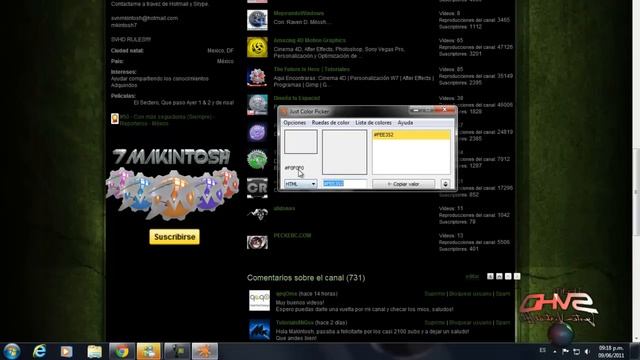Open the PECKEBC.COM channel link
Screen dimensions: 640x360
[x=292, y=236]
